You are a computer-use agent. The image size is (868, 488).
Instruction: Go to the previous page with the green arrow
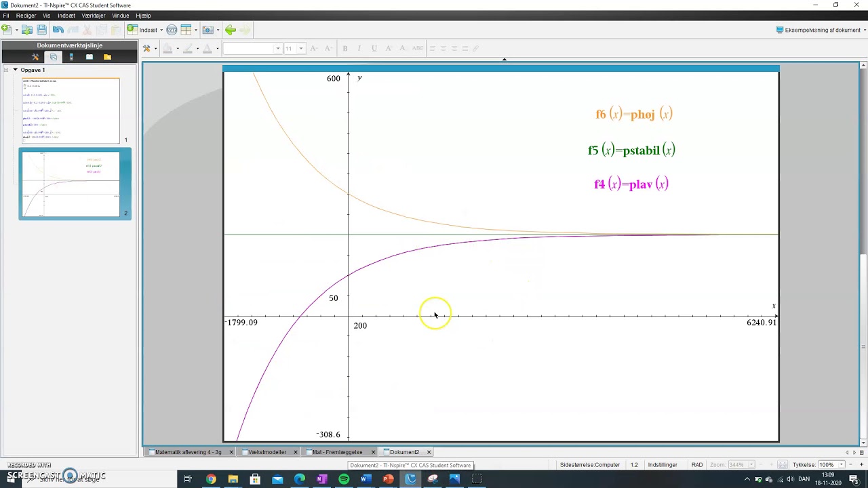coord(231,30)
